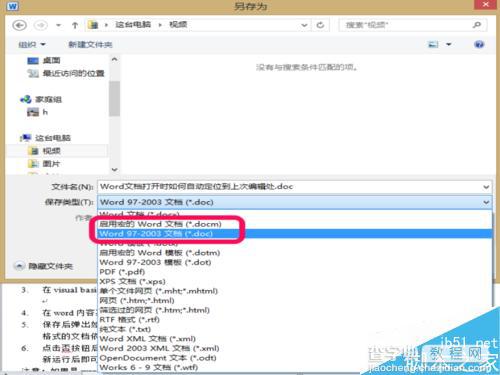This screenshot has width=500, height=375.
Task: Click the 新建文件夹 button
Action: tap(90, 44)
